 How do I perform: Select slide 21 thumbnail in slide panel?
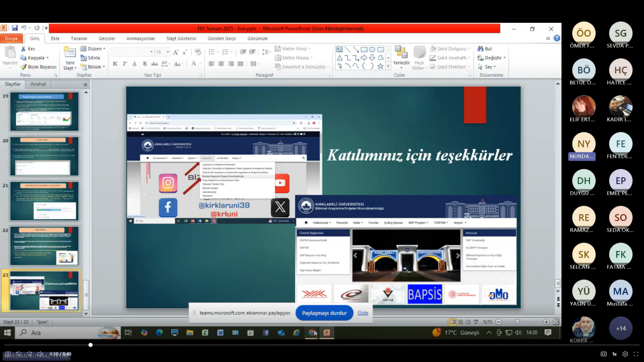(44, 201)
